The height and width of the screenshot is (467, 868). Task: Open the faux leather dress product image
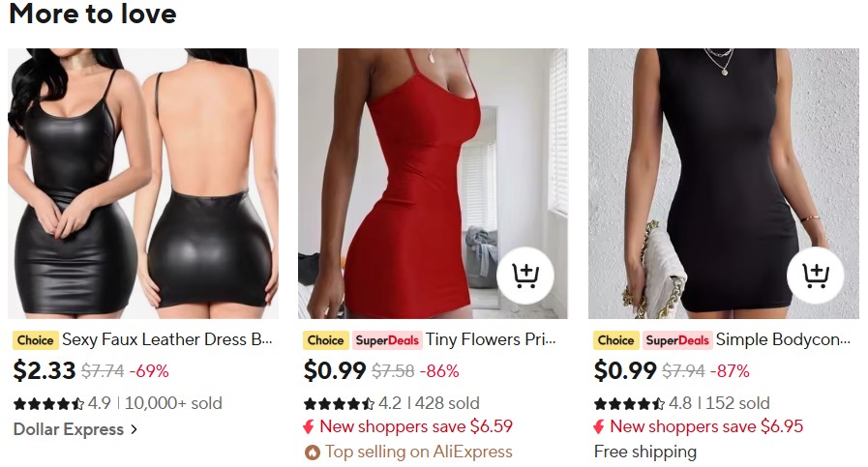(x=143, y=183)
